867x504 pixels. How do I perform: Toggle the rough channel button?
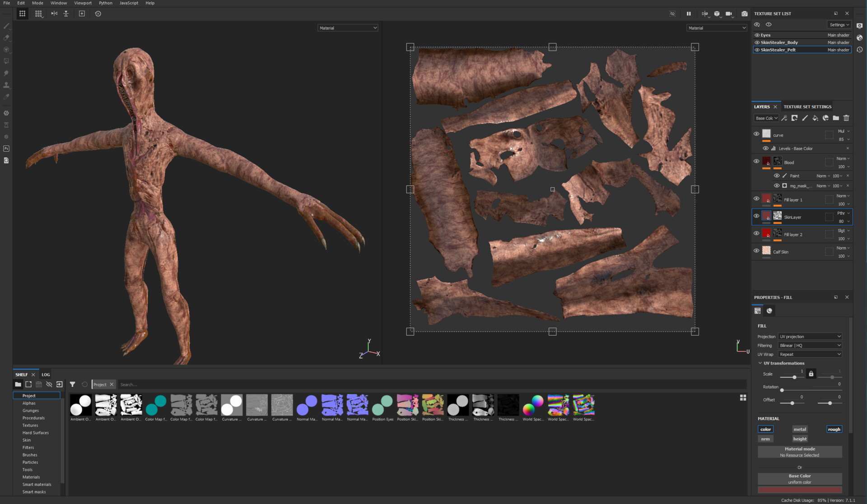pos(834,429)
